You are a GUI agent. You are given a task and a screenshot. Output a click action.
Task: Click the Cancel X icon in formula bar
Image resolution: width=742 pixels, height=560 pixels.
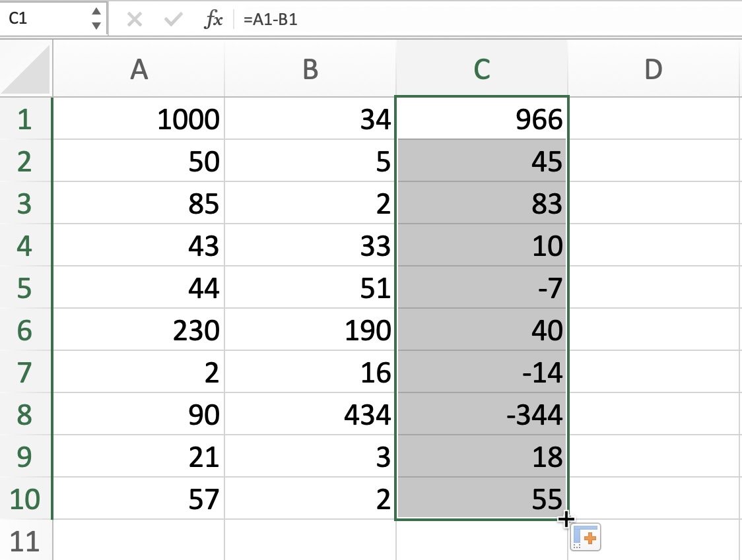[135, 19]
